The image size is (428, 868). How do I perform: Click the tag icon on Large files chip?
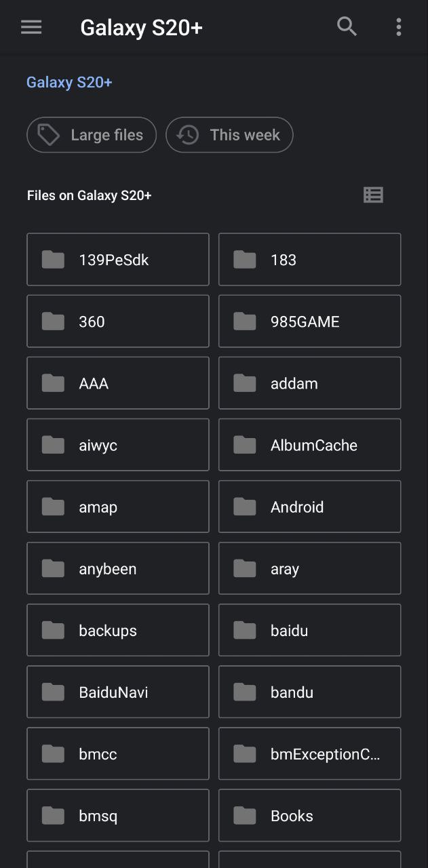click(x=48, y=135)
